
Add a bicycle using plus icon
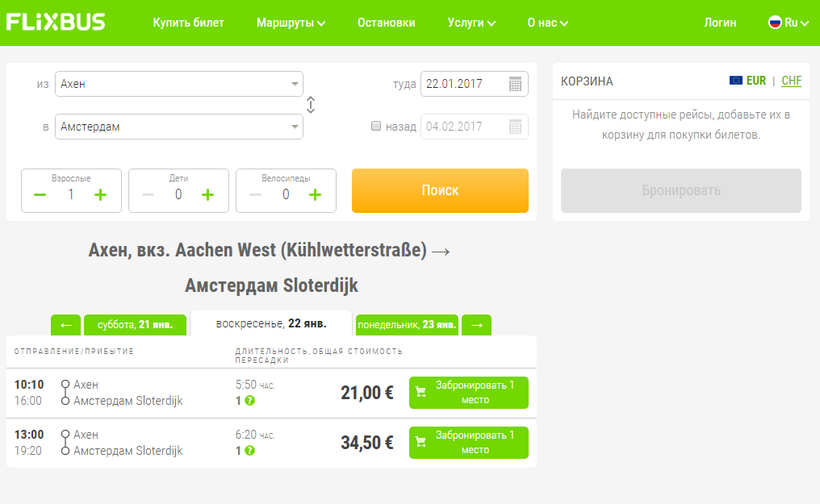point(314,194)
